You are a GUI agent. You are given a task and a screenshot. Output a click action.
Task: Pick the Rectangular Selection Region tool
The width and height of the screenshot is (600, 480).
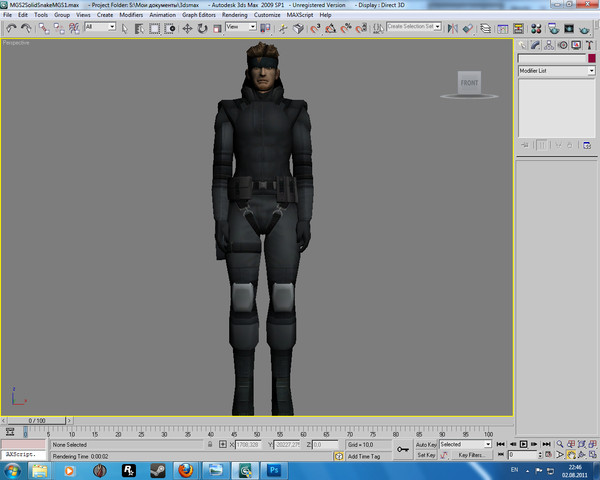pos(155,29)
